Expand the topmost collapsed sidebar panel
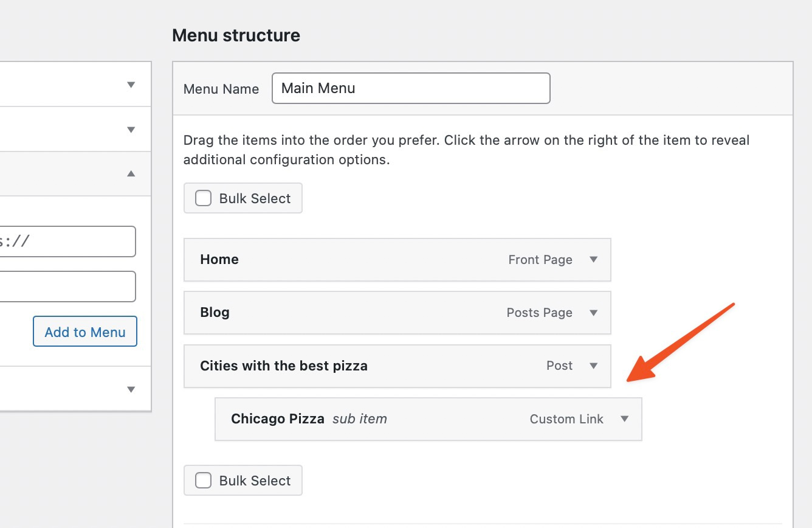Viewport: 812px width, 528px height. click(131, 85)
